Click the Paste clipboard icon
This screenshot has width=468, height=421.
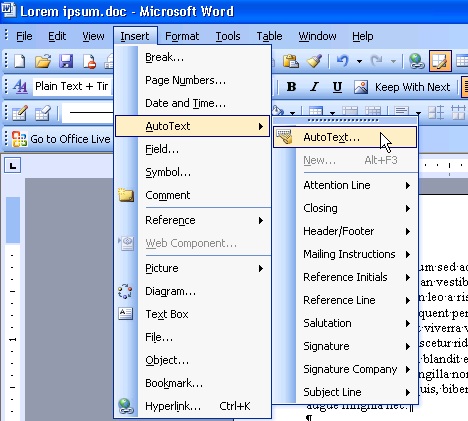coord(290,61)
